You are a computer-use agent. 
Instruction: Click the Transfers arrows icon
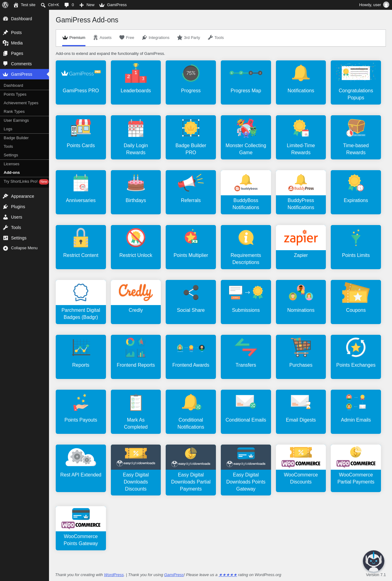246,347
